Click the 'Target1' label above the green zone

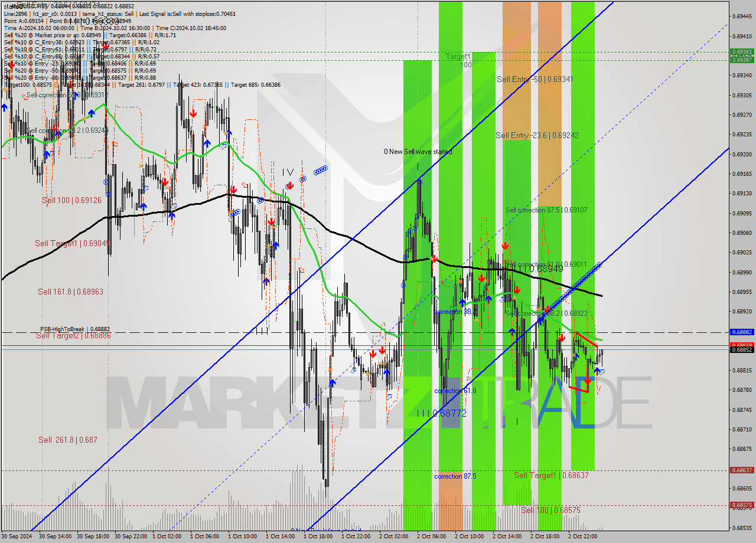[458, 57]
